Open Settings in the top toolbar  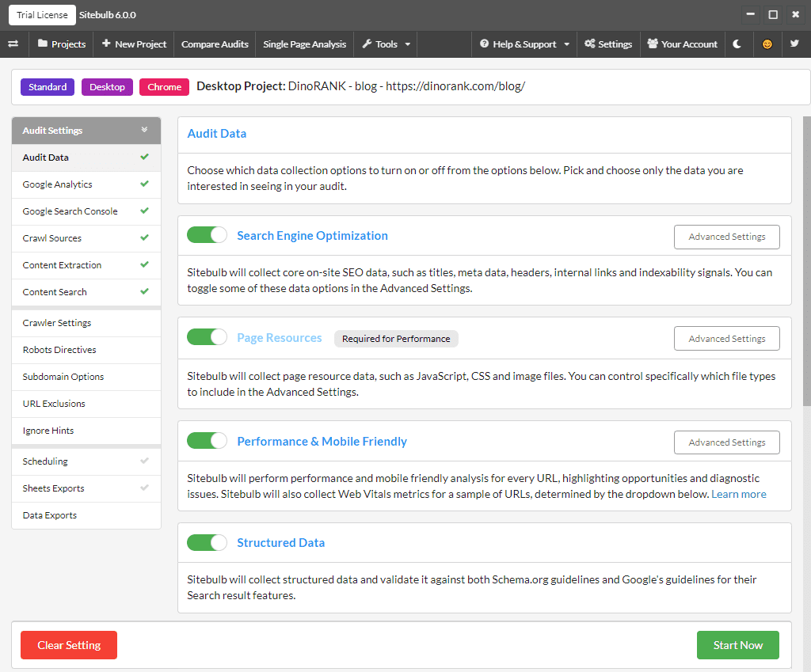608,44
